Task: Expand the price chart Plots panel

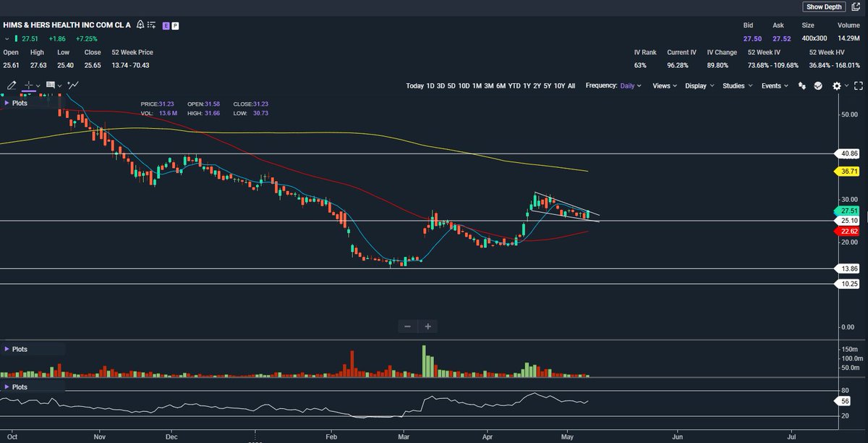Action: (16, 104)
